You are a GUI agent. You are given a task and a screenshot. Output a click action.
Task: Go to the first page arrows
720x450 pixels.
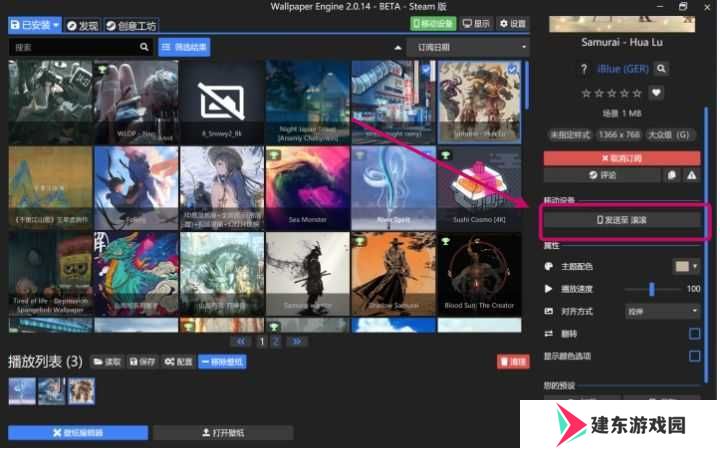click(x=241, y=342)
